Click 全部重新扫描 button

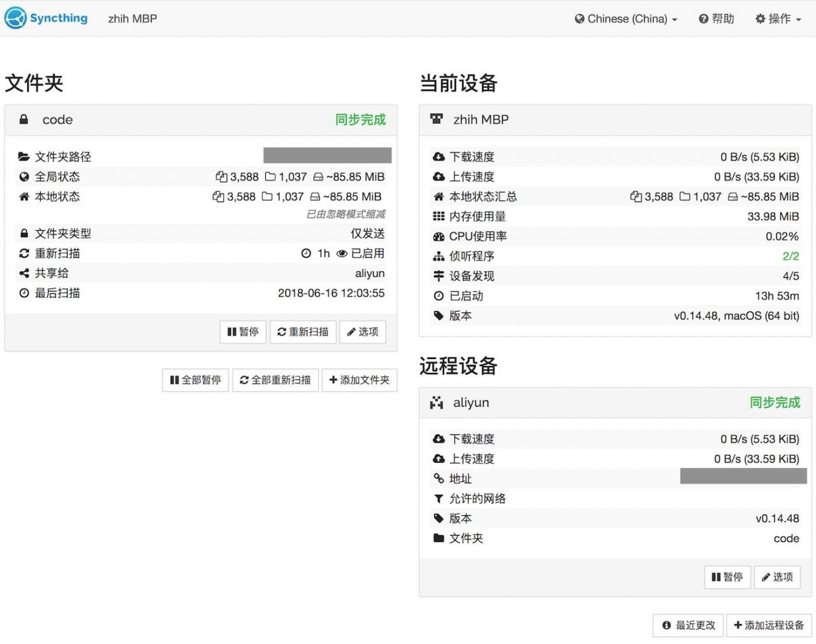click(x=275, y=380)
